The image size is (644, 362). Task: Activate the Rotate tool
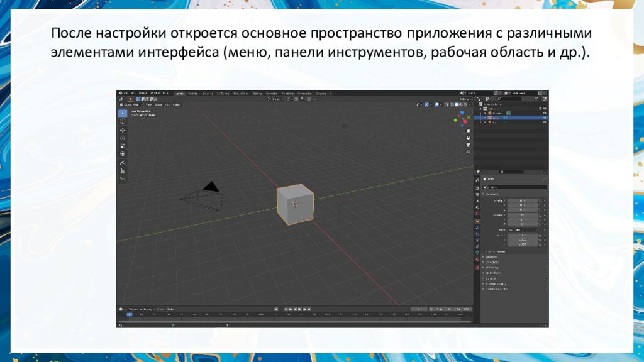123,138
